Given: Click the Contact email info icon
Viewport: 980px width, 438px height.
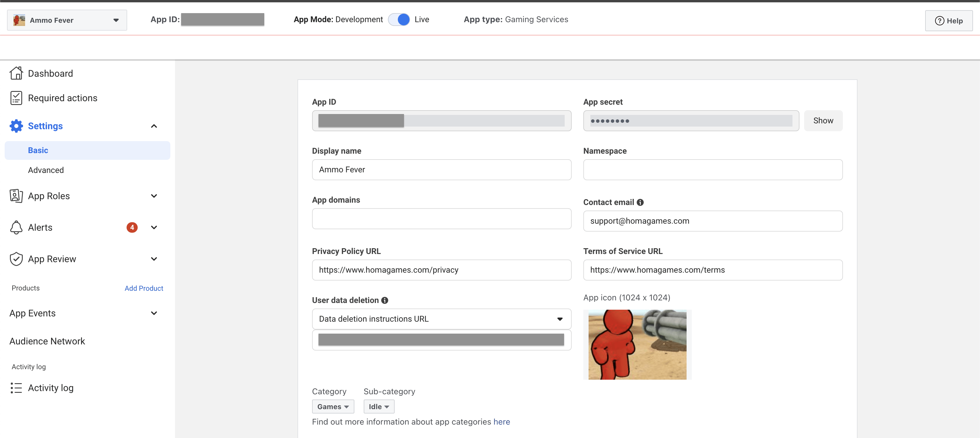Looking at the screenshot, I should 640,202.
